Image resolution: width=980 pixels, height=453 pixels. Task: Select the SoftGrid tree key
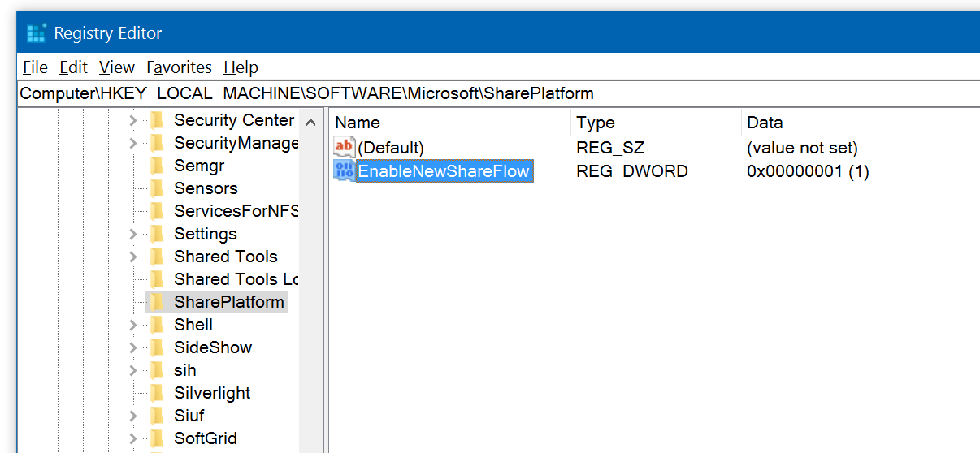(x=206, y=438)
